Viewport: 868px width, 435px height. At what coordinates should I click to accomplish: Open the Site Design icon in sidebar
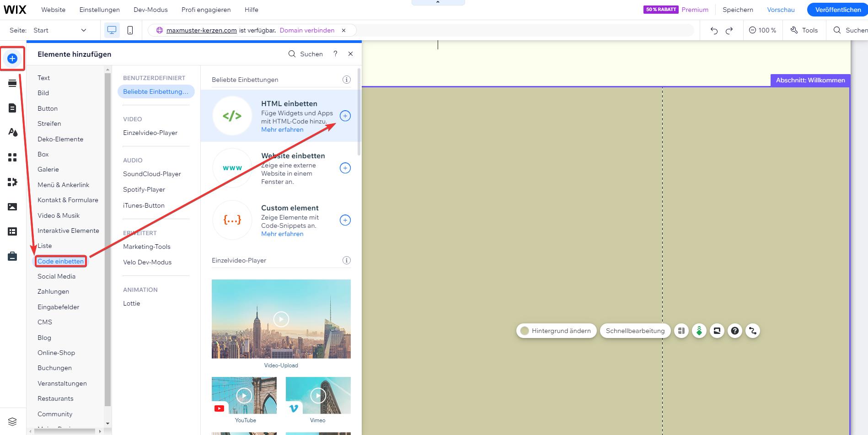click(12, 132)
